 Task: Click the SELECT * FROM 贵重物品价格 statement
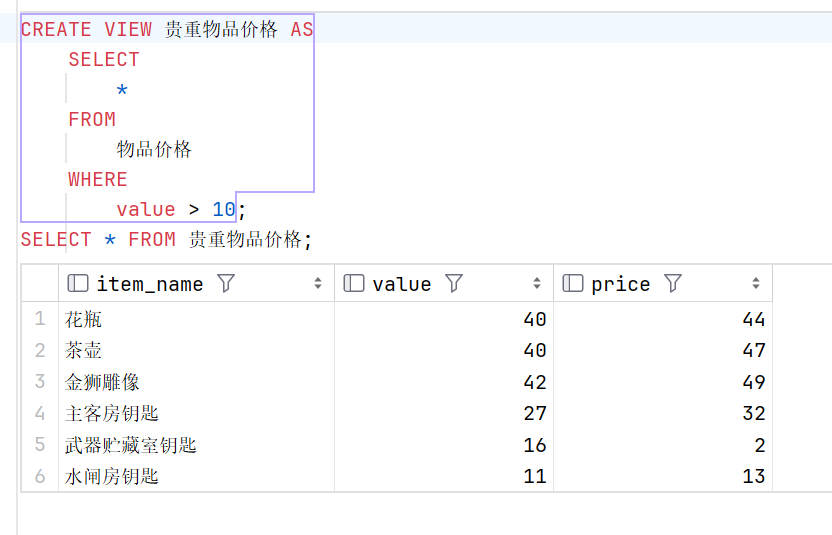pos(166,239)
